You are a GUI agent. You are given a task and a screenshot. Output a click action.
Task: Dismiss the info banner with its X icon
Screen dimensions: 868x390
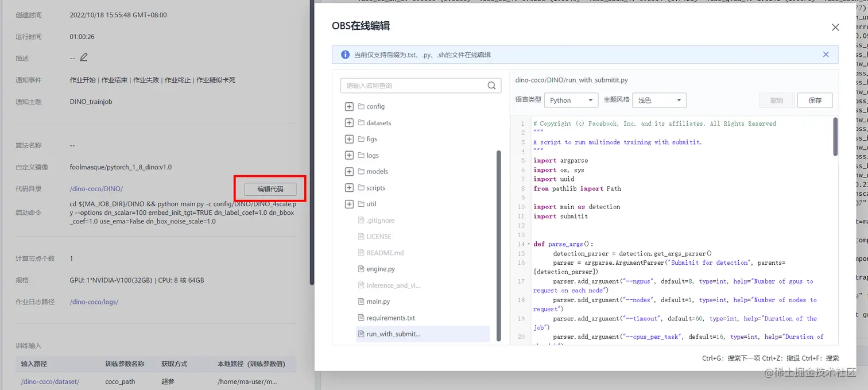pos(826,55)
